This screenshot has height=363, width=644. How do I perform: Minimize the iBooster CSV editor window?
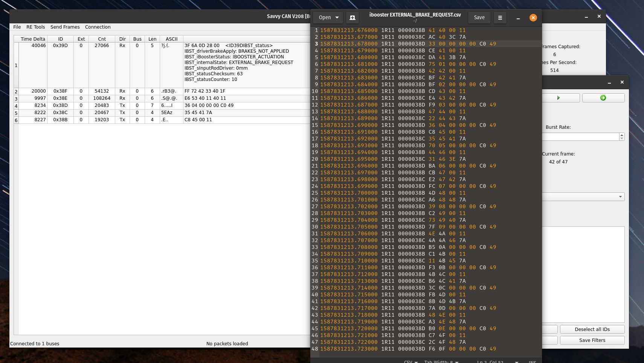click(518, 18)
